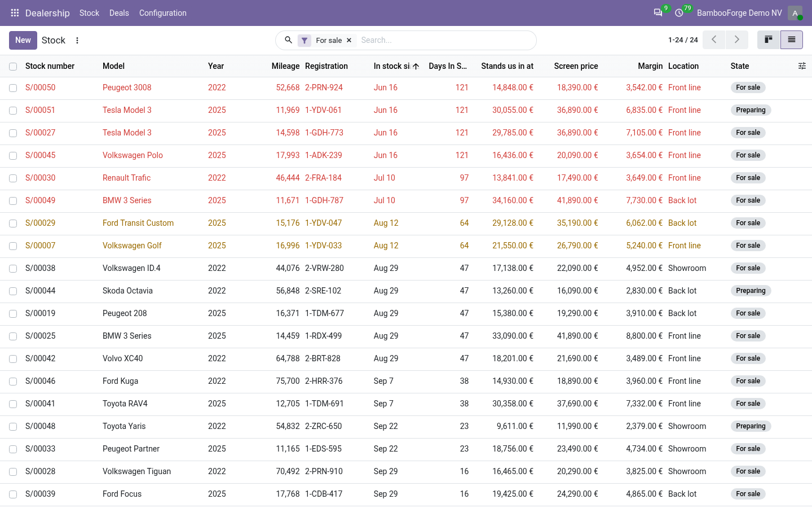Click Volvo XC40 model cell

[122, 358]
